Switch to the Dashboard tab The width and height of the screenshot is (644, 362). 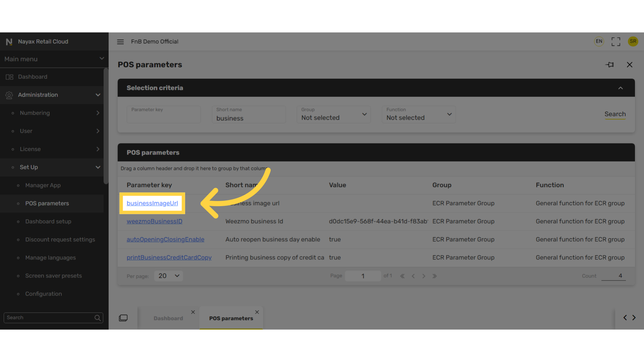coord(168,318)
